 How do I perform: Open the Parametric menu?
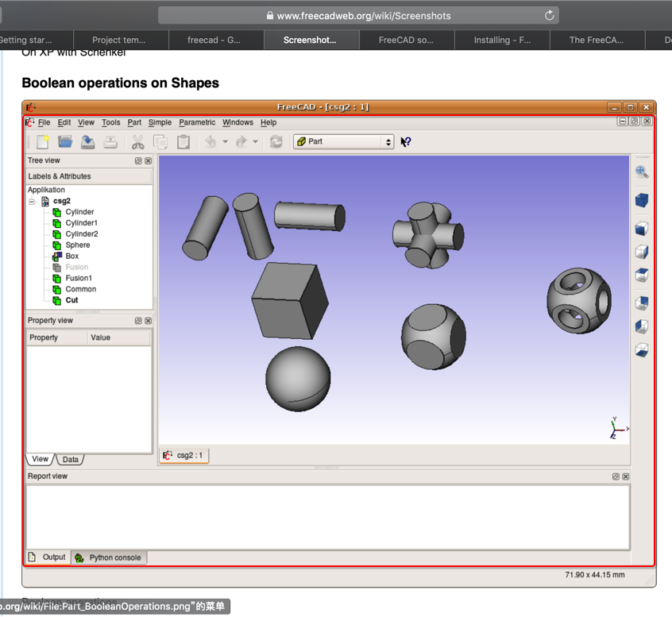click(197, 122)
